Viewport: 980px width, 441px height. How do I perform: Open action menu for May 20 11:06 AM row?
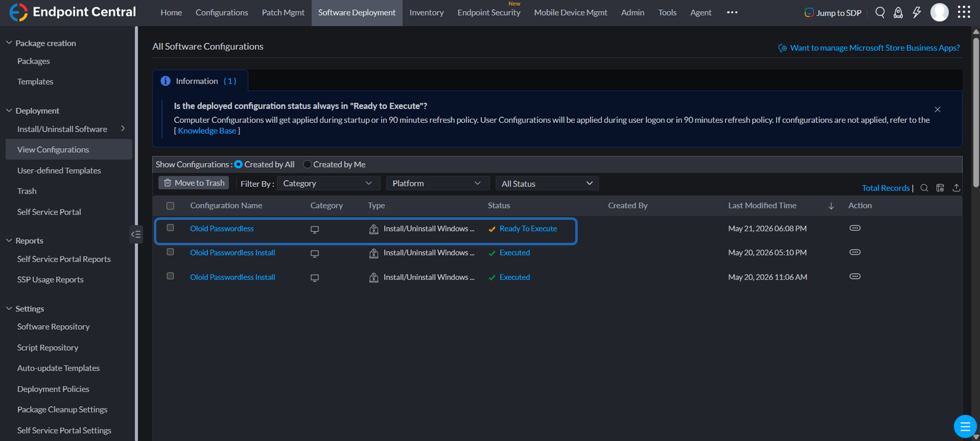855,277
